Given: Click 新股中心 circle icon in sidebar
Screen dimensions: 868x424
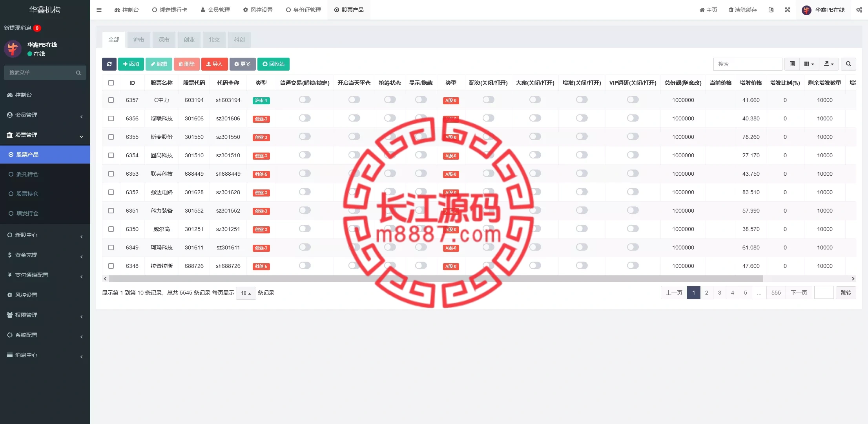Looking at the screenshot, I should pos(10,235).
